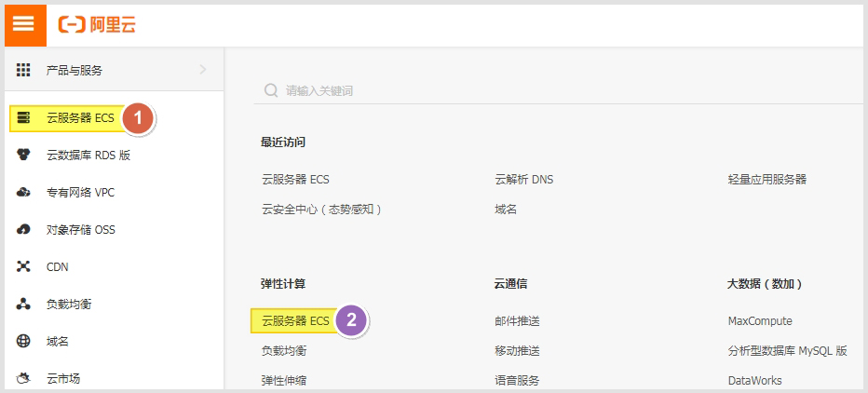Image resolution: width=868 pixels, height=393 pixels.
Task: Open the 阿里云 logo home link
Action: tap(97, 25)
